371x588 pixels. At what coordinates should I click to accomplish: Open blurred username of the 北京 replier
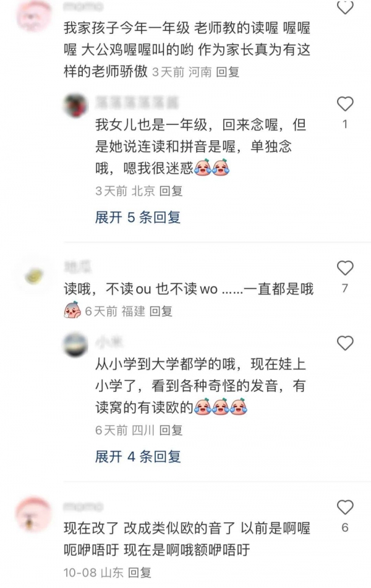(137, 102)
